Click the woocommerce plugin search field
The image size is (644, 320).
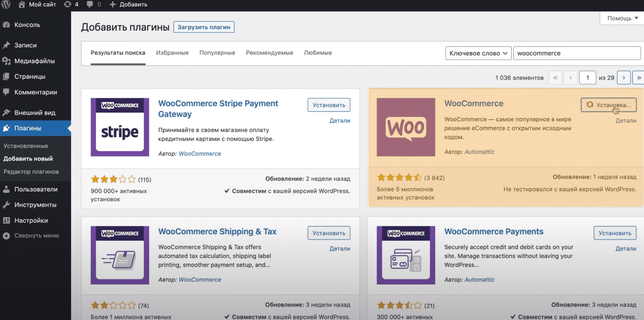(x=577, y=53)
